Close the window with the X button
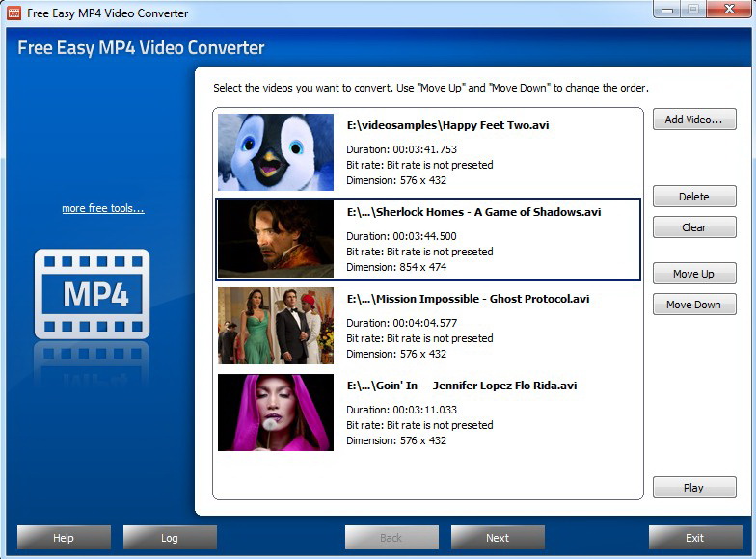Image resolution: width=756 pixels, height=559 pixels. [729, 10]
